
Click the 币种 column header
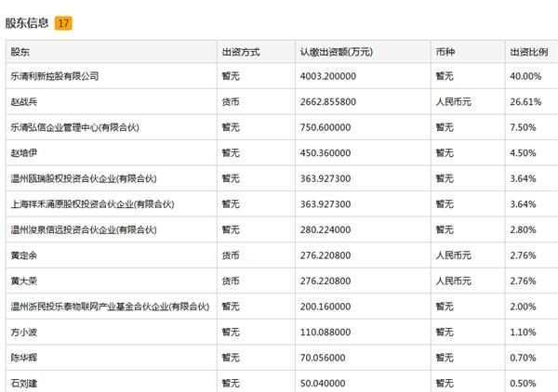click(x=445, y=52)
